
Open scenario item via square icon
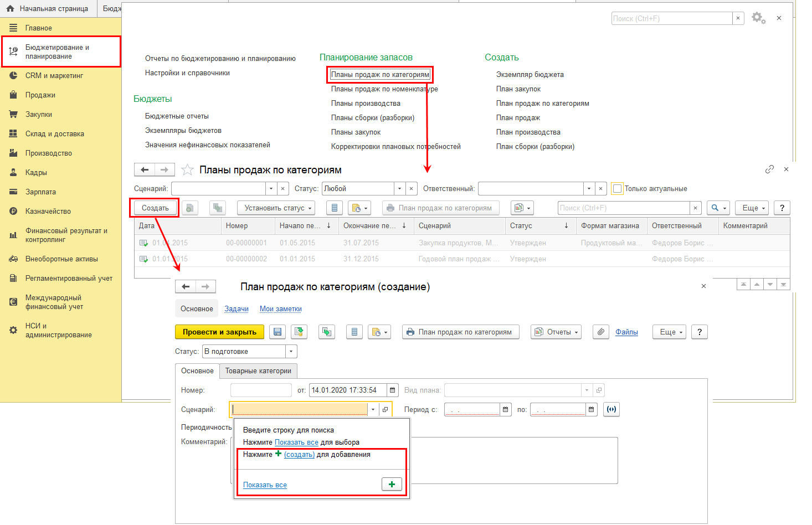click(386, 409)
